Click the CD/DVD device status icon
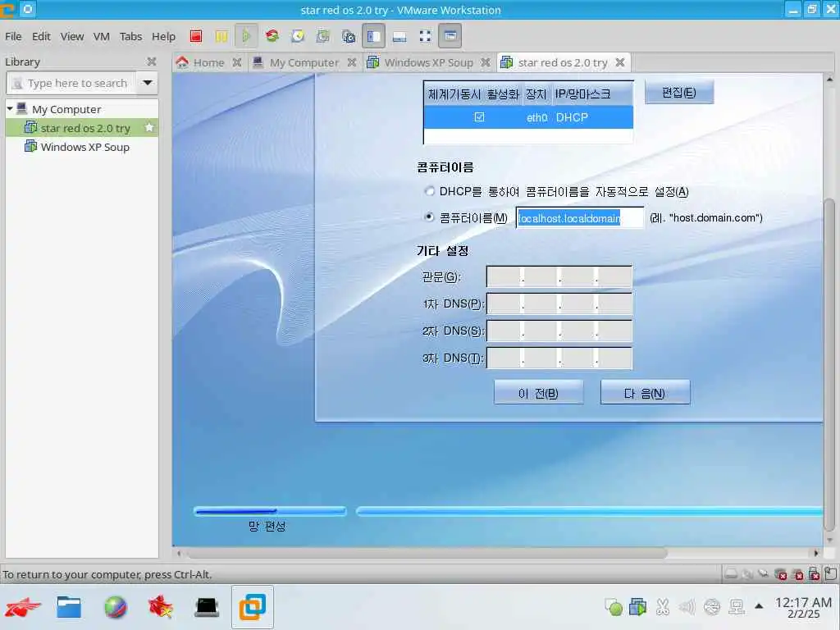840x630 pixels. tap(747, 574)
